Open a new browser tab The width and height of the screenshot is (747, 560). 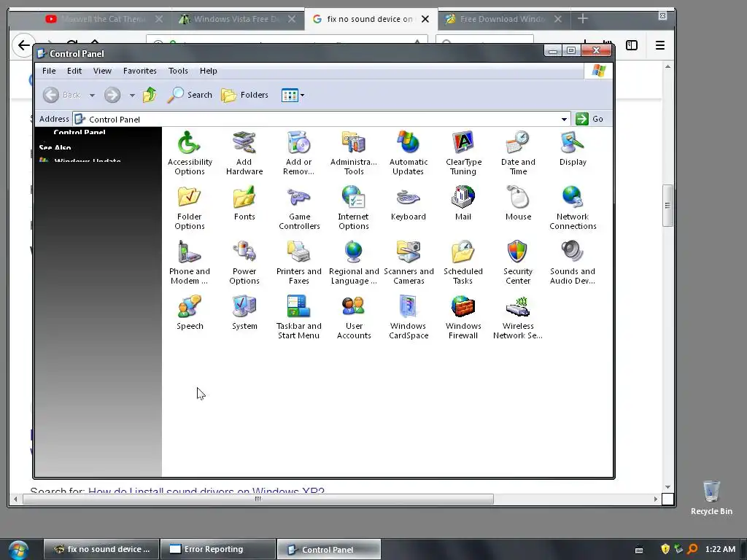[x=583, y=18]
